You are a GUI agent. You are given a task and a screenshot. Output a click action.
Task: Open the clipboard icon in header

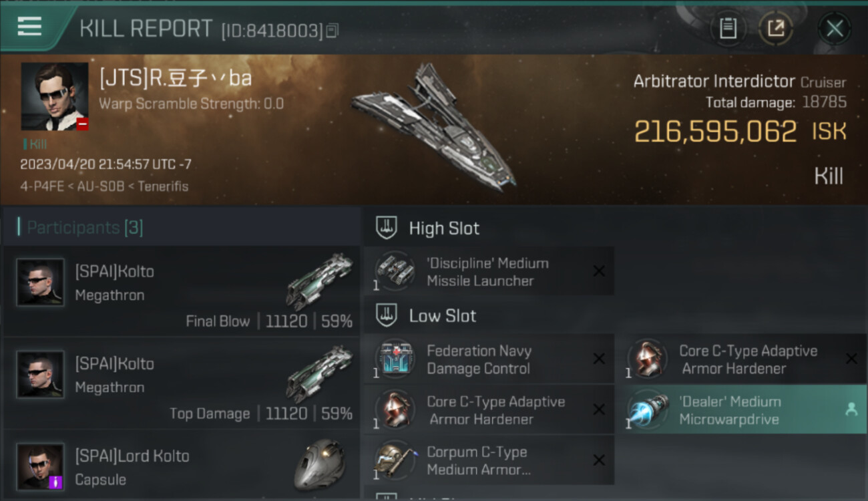[x=728, y=29]
